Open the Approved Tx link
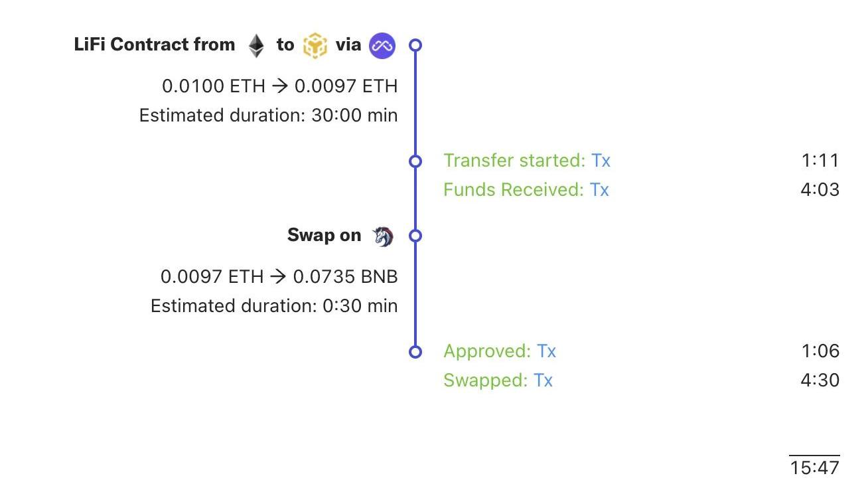This screenshot has height=502, width=868. [546, 351]
